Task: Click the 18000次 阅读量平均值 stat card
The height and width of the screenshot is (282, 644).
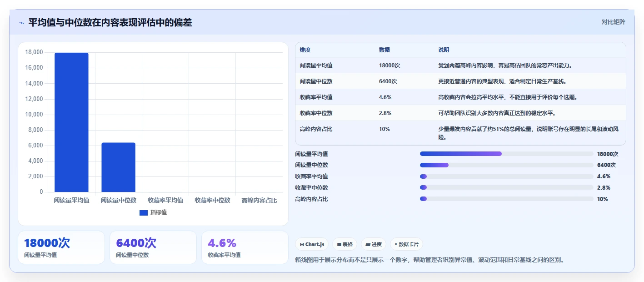Action: point(61,247)
